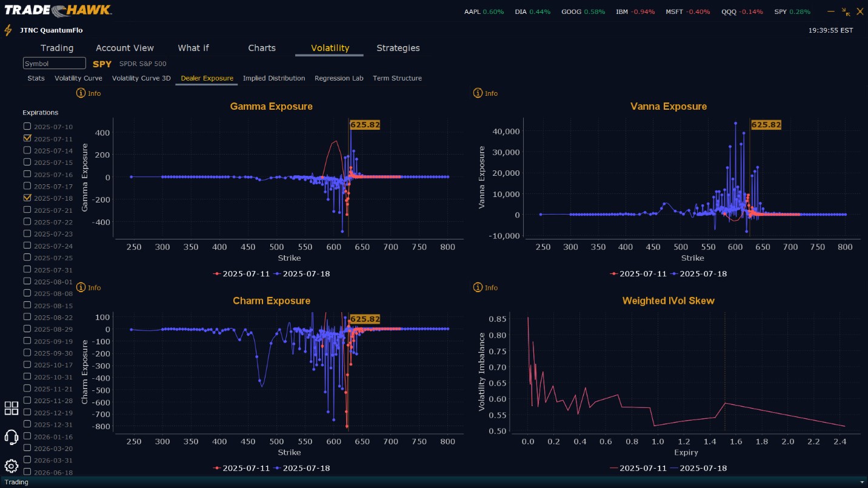Select the 2025-07-31 expiration checkbox
The image size is (868, 488).
click(x=27, y=269)
